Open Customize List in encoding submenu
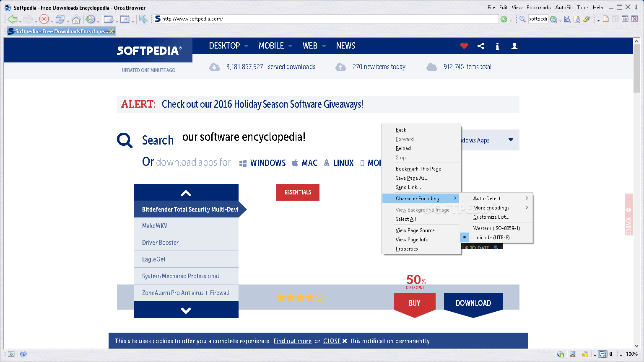 pyautogui.click(x=496, y=217)
